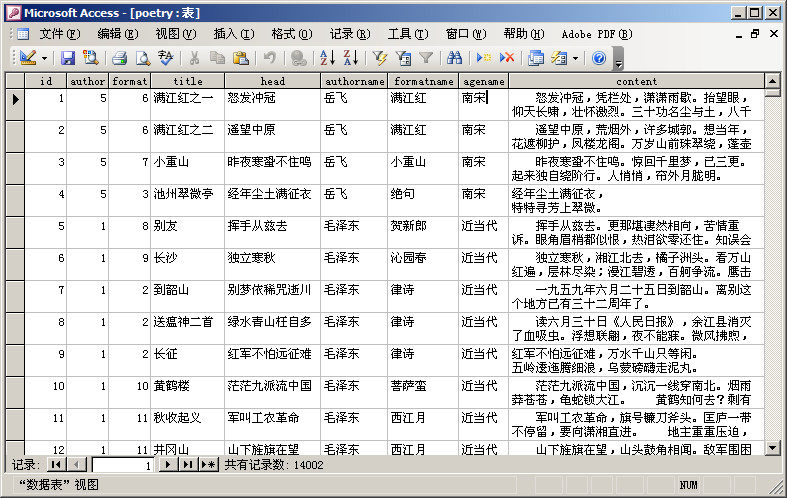Open Print Preview icon

pyautogui.click(x=143, y=58)
